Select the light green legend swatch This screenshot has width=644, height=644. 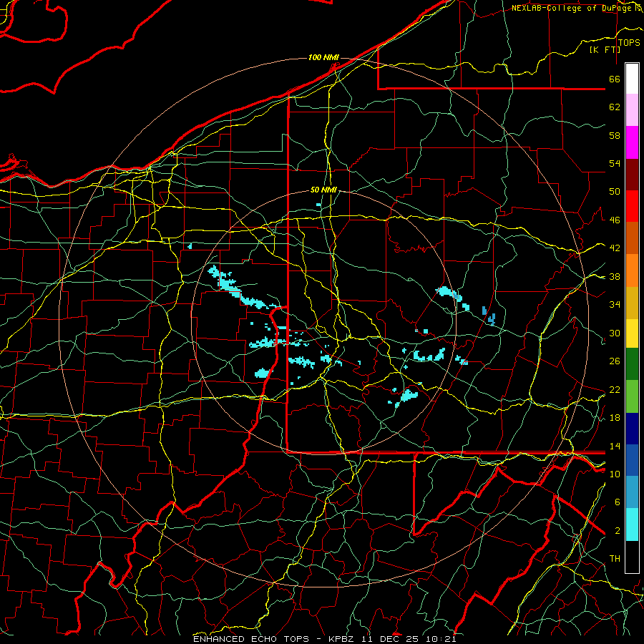tap(632, 396)
